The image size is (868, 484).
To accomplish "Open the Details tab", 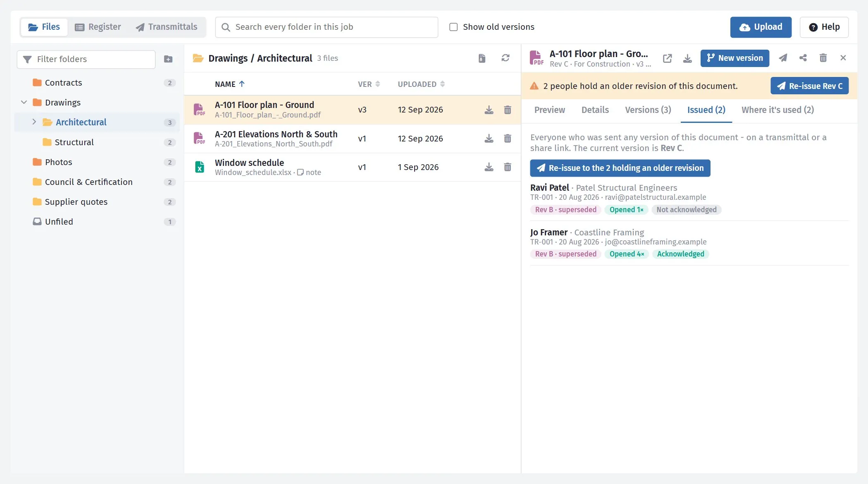I will click(x=595, y=110).
